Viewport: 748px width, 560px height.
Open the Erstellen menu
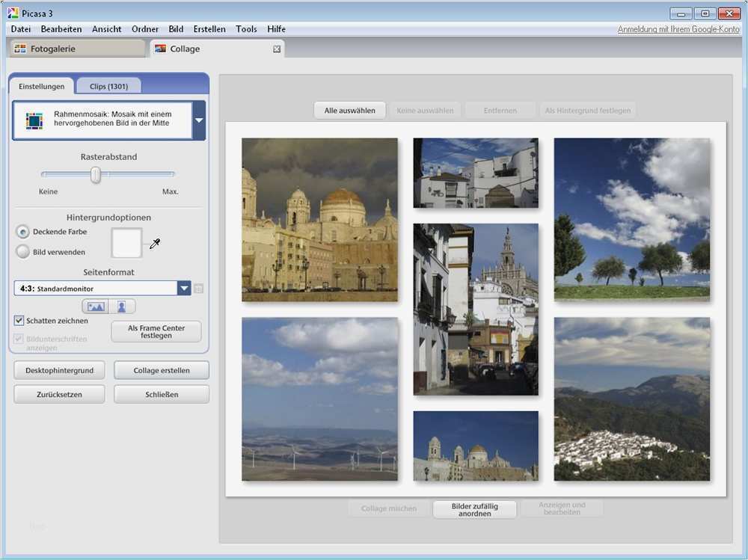pos(209,29)
